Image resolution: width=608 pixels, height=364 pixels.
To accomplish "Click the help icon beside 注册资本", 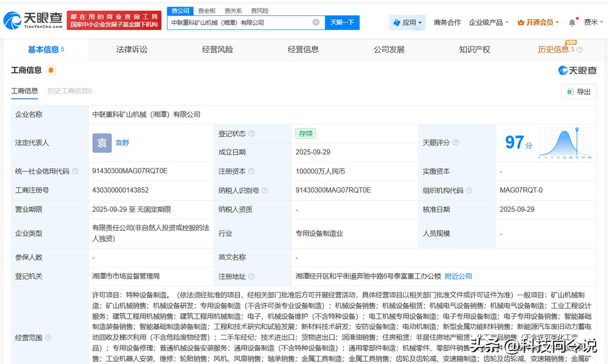I will point(251,171).
